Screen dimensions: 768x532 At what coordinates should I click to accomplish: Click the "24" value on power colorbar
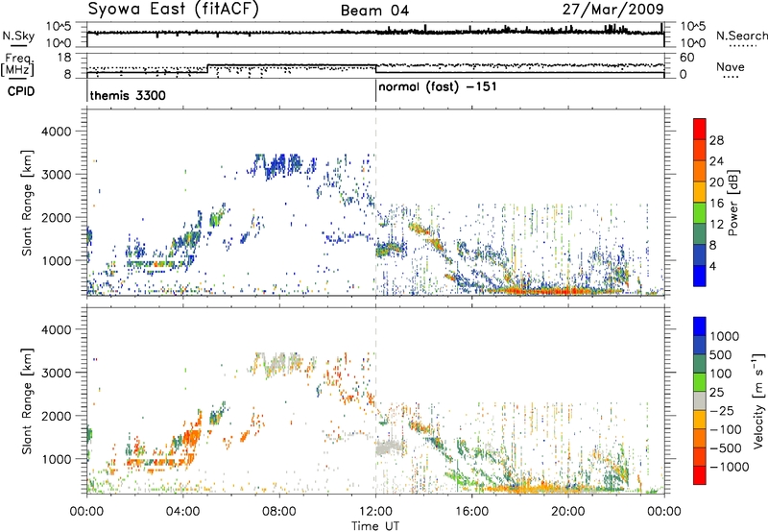coord(716,161)
